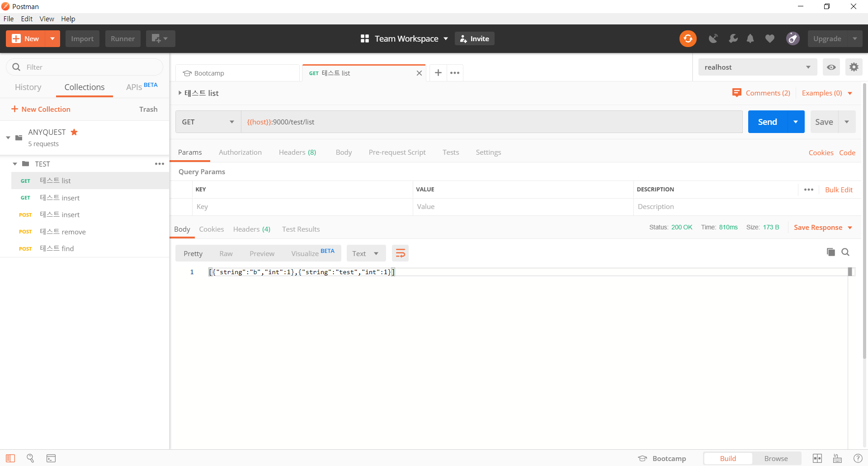This screenshot has width=868, height=466.
Task: Open the Save Response dropdown
Action: pyautogui.click(x=823, y=227)
